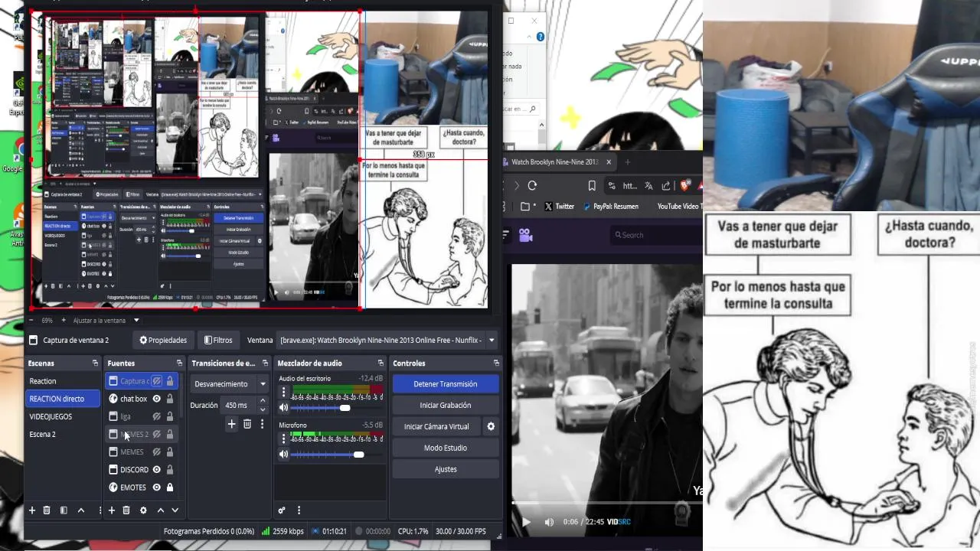Pop out the Controles dock panel
The width and height of the screenshot is (980, 551).
pos(496,364)
